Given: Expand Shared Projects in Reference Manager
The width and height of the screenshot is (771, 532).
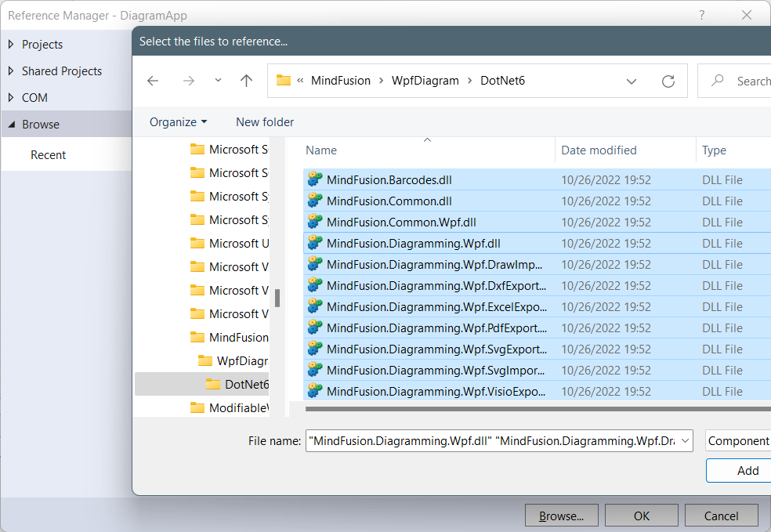Looking at the screenshot, I should point(11,71).
